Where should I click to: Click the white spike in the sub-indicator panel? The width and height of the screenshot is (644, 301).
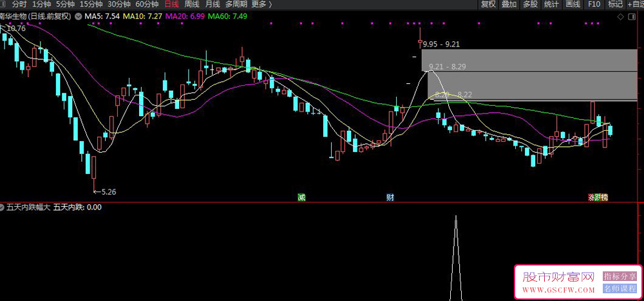coord(456,258)
